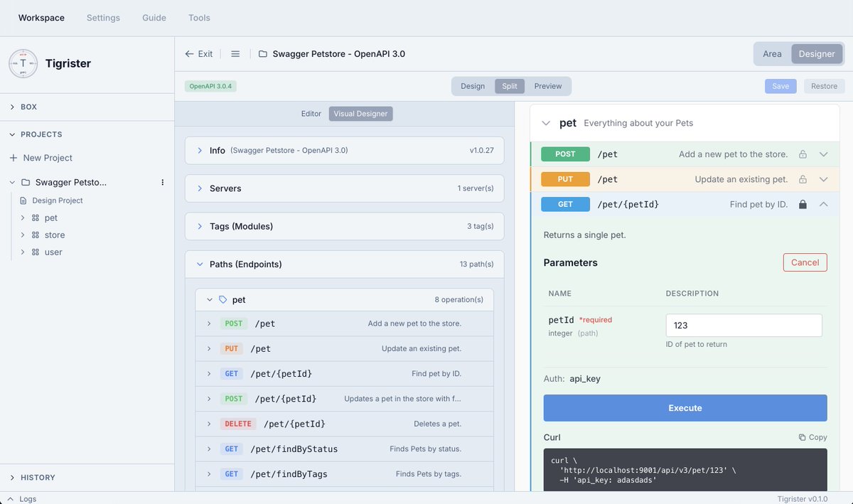Expand the Servers section

click(x=200, y=188)
